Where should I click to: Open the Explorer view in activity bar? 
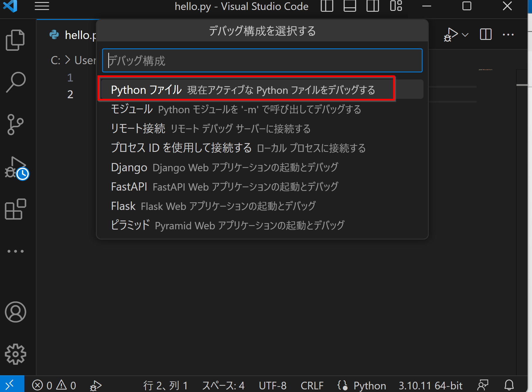pos(15,40)
